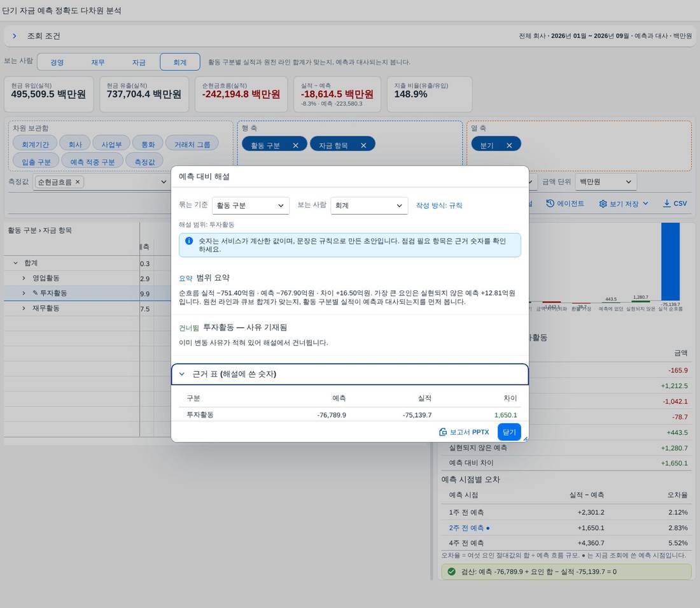Switch viewer tab to 경영
This screenshot has width=700, height=608.
(x=57, y=62)
